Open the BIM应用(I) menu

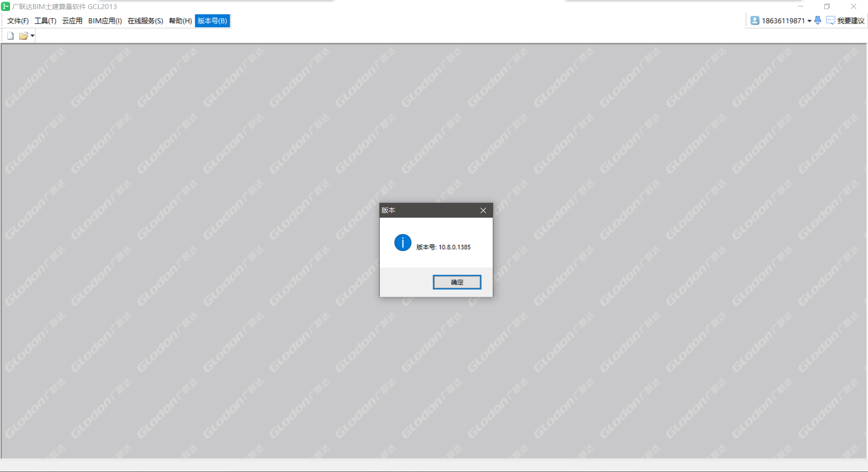tap(105, 21)
